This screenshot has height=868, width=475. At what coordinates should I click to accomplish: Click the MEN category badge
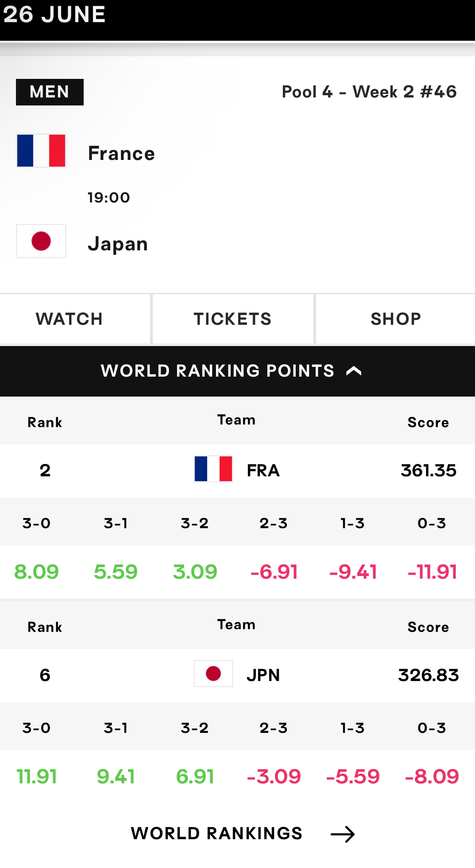coord(50,92)
